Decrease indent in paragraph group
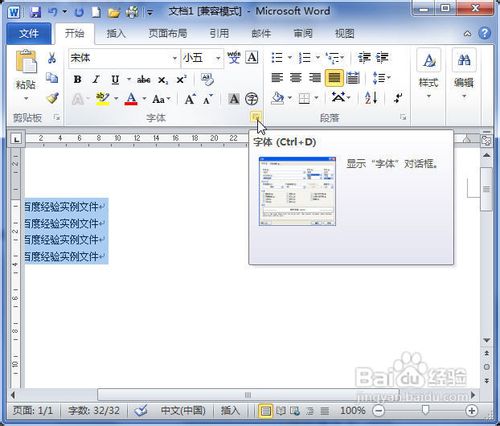The width and height of the screenshot is (500, 426). [x=364, y=58]
